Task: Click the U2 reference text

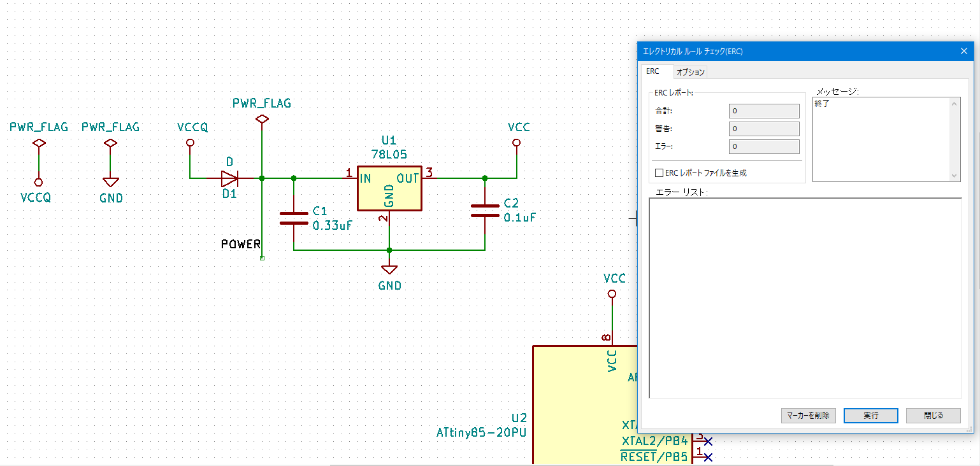Action: point(519,418)
